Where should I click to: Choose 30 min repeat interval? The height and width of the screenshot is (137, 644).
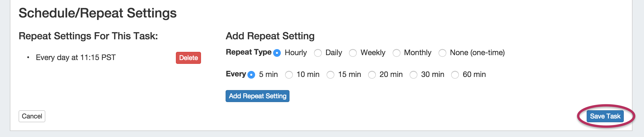coord(413,75)
